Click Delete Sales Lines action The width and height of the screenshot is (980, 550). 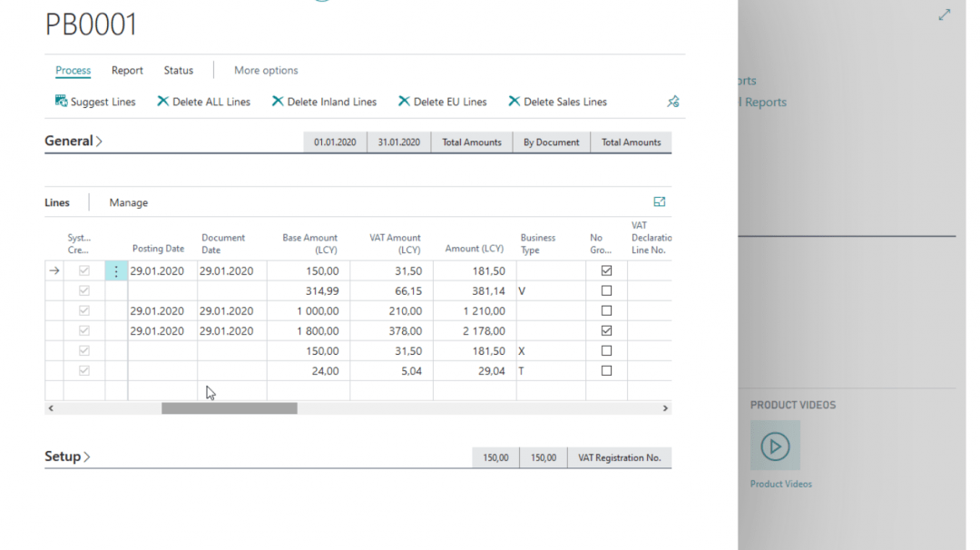click(557, 102)
